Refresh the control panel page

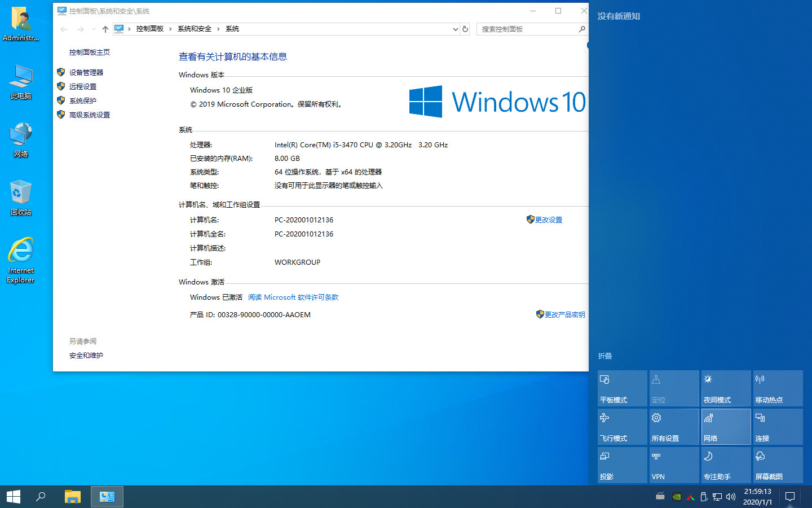(x=465, y=29)
